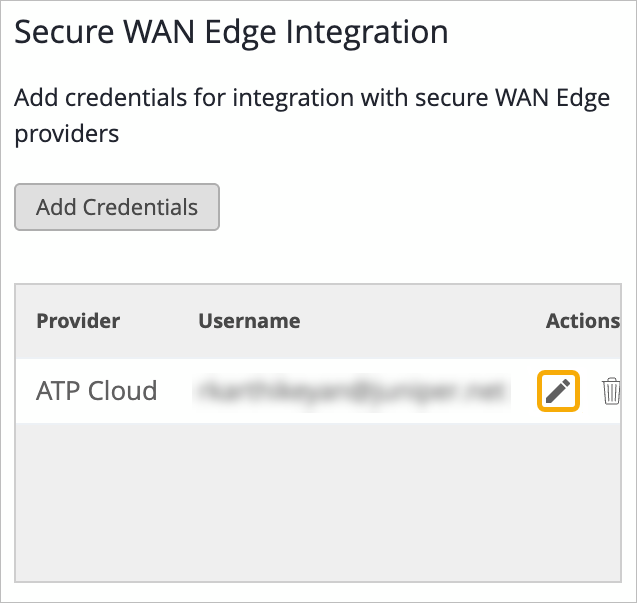Image resolution: width=637 pixels, height=603 pixels.
Task: Click the Actions column header
Action: coord(582,321)
